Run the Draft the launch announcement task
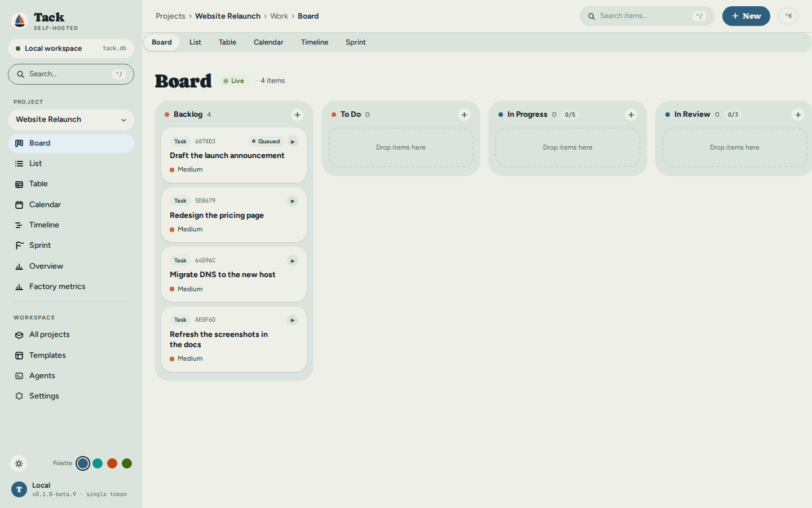This screenshot has width=812, height=508. coord(293,142)
